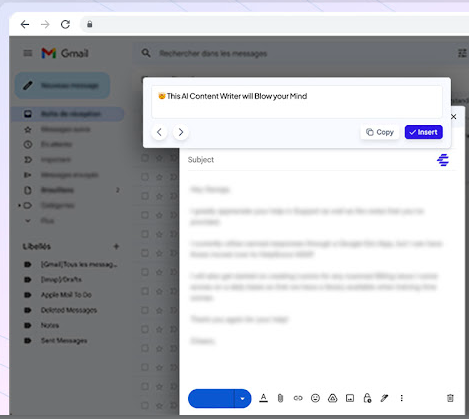Insert a photo with the image icon

tap(350, 398)
